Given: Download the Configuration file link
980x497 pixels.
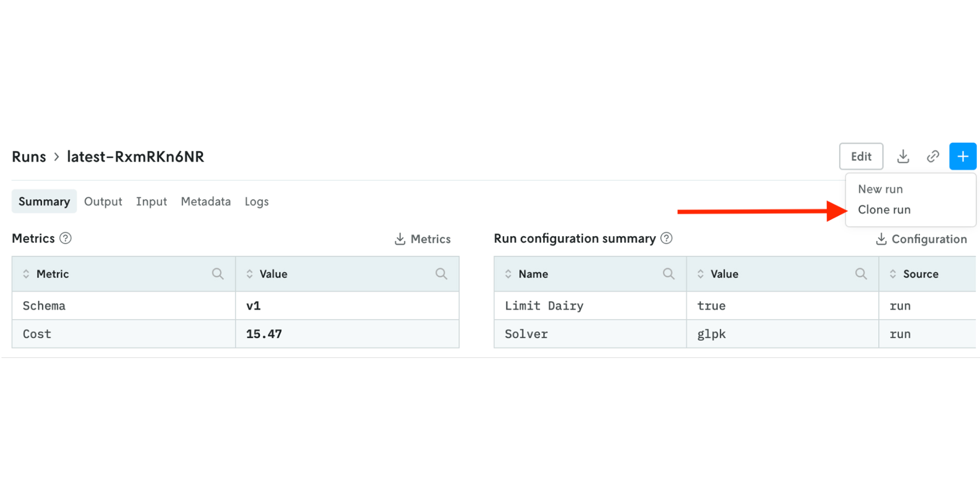Looking at the screenshot, I should tap(921, 239).
